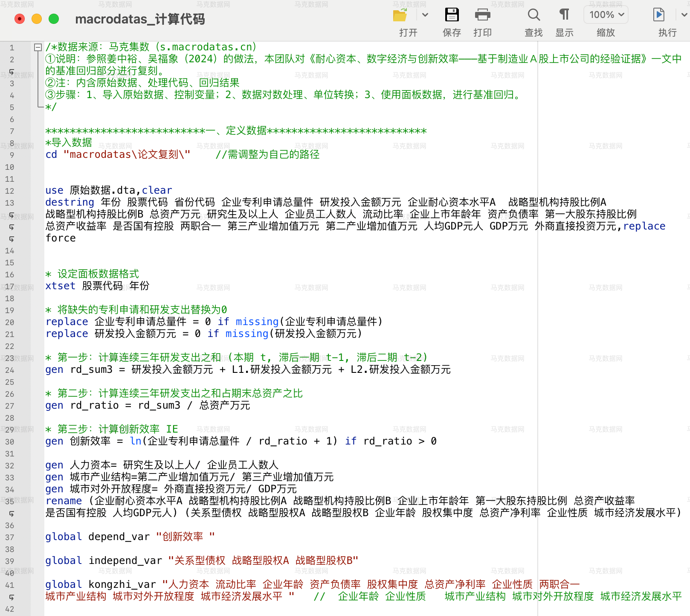Collapse the comment block at line 1

click(x=38, y=47)
